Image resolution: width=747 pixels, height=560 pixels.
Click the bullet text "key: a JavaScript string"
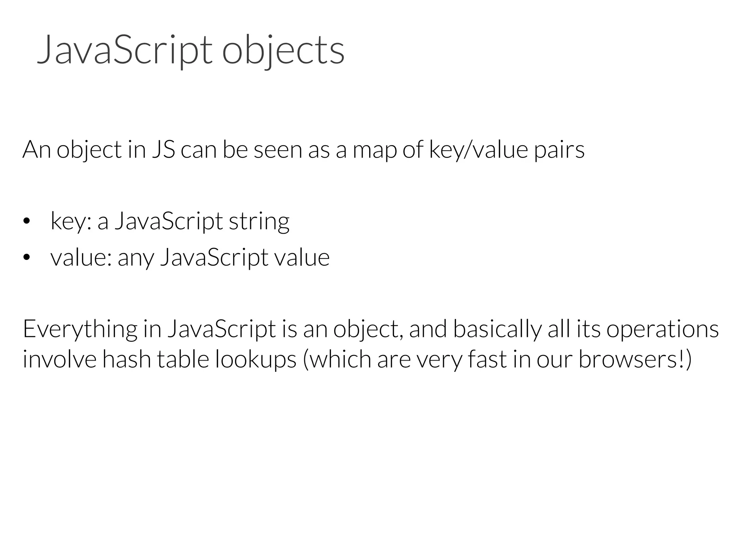point(170,221)
